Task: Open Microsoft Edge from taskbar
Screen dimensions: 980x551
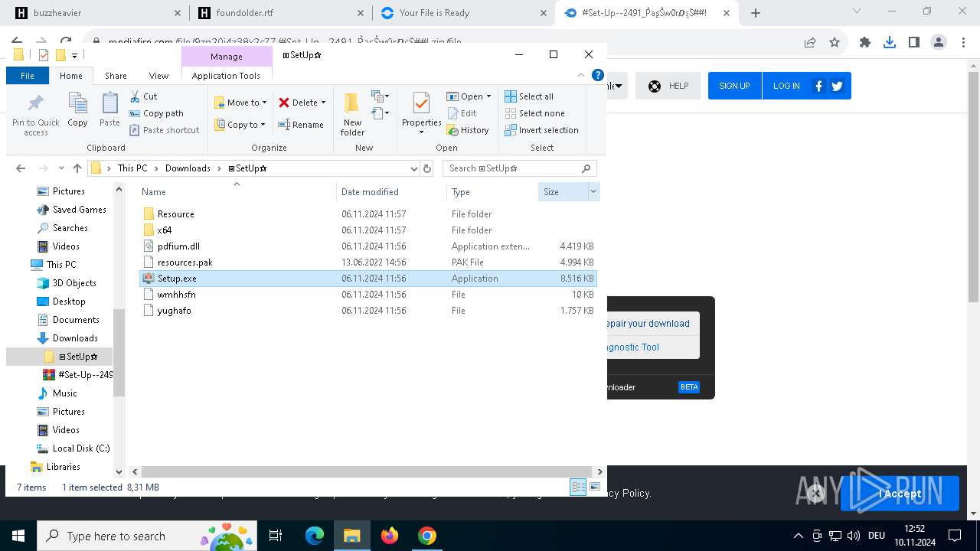Action: 315,536
